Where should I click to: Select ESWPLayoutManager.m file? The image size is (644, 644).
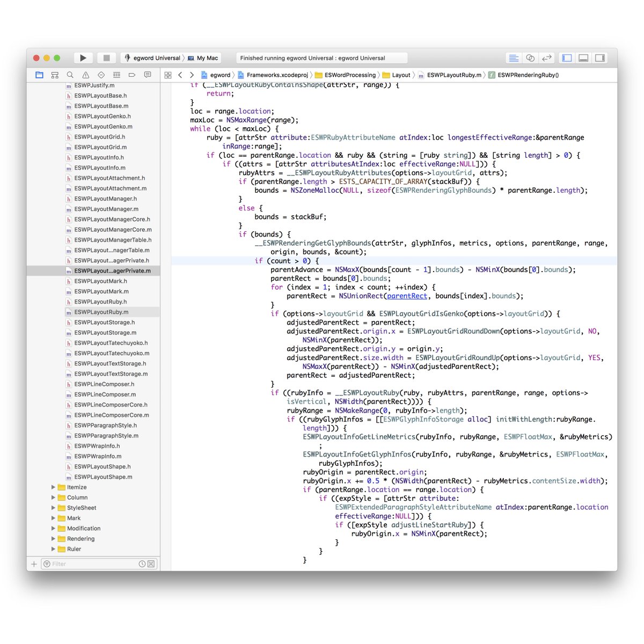(x=93, y=209)
